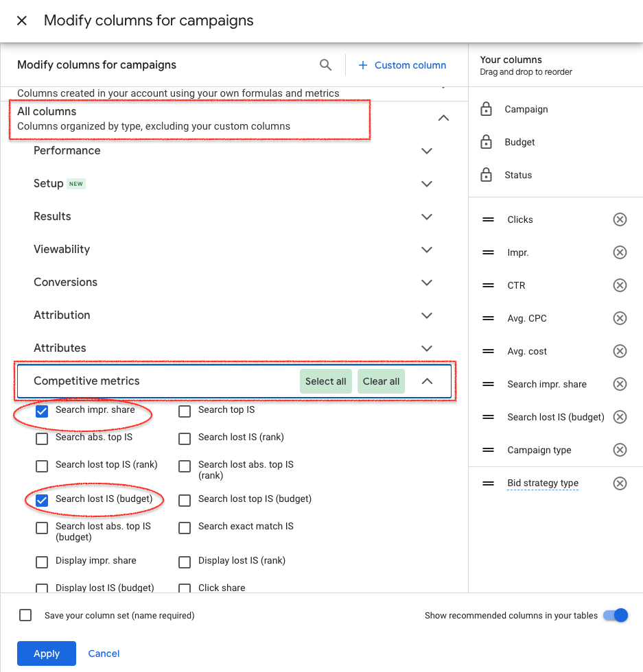Expand the Results category
The height and width of the screenshot is (672, 643).
pos(426,217)
